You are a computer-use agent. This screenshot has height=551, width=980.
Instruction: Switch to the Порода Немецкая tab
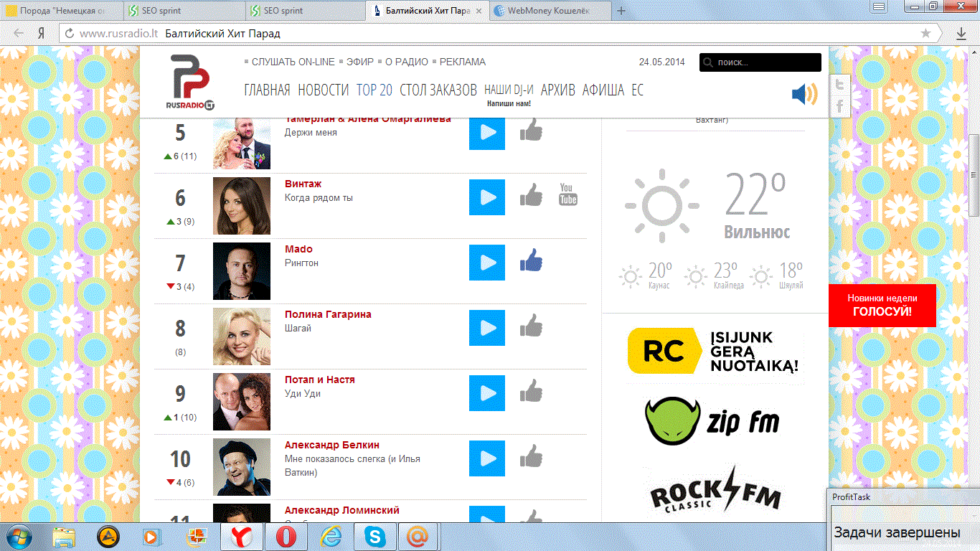pyautogui.click(x=62, y=11)
